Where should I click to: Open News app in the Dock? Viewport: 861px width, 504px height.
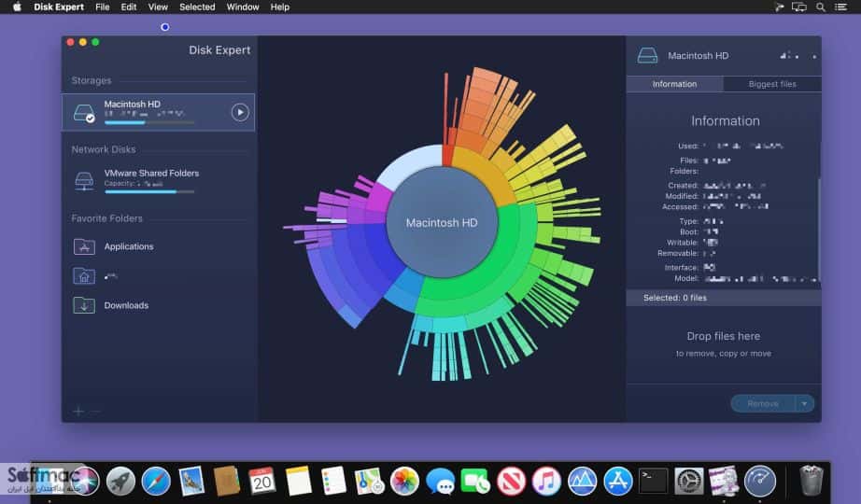click(511, 482)
